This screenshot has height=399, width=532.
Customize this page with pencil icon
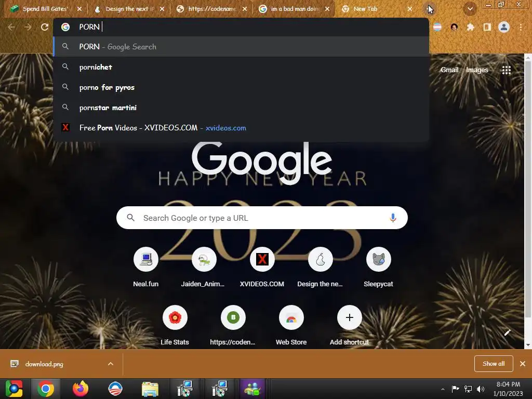point(507,332)
